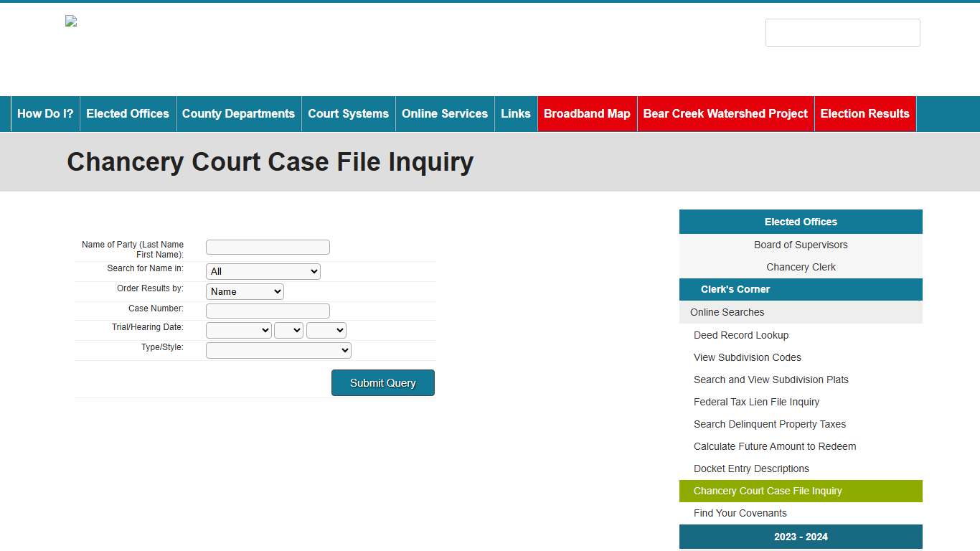Image resolution: width=980 pixels, height=551 pixels.
Task: Click the Submit Query button
Action: coord(382,382)
